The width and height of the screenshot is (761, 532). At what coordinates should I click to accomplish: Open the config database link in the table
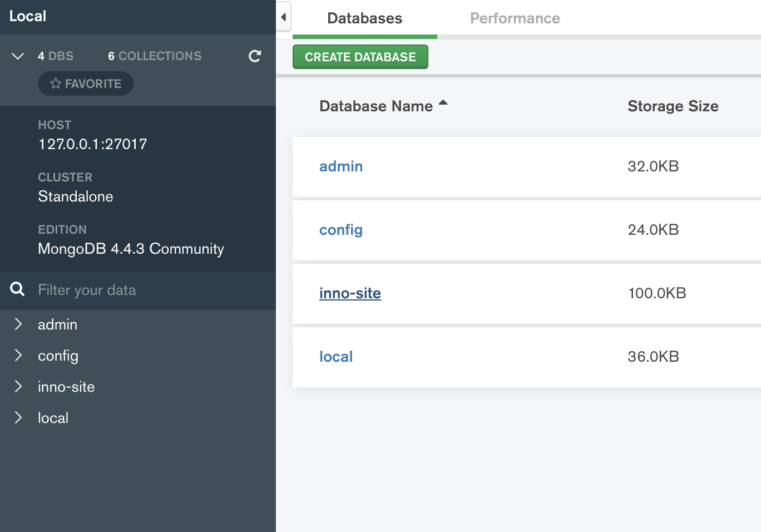pos(341,230)
